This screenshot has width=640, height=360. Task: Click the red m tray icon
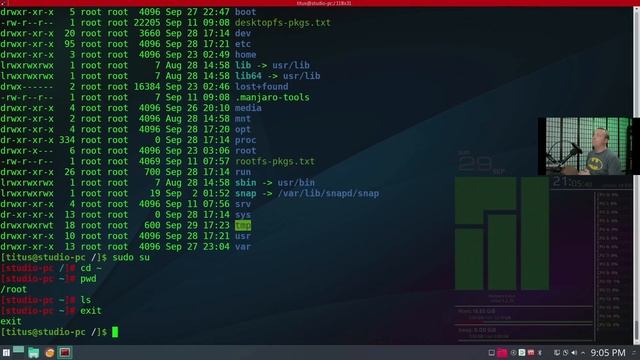point(531,353)
